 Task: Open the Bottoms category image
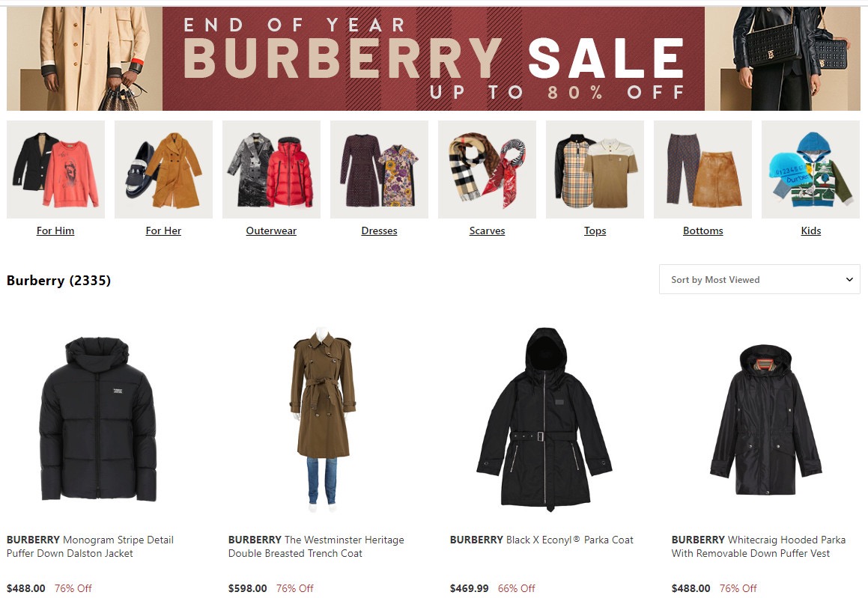coord(703,169)
